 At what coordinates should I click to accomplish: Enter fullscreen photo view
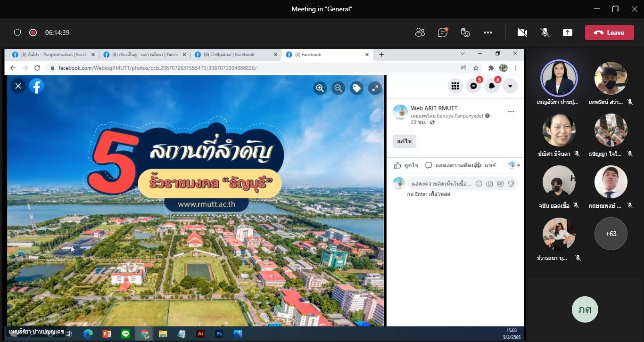pos(375,88)
